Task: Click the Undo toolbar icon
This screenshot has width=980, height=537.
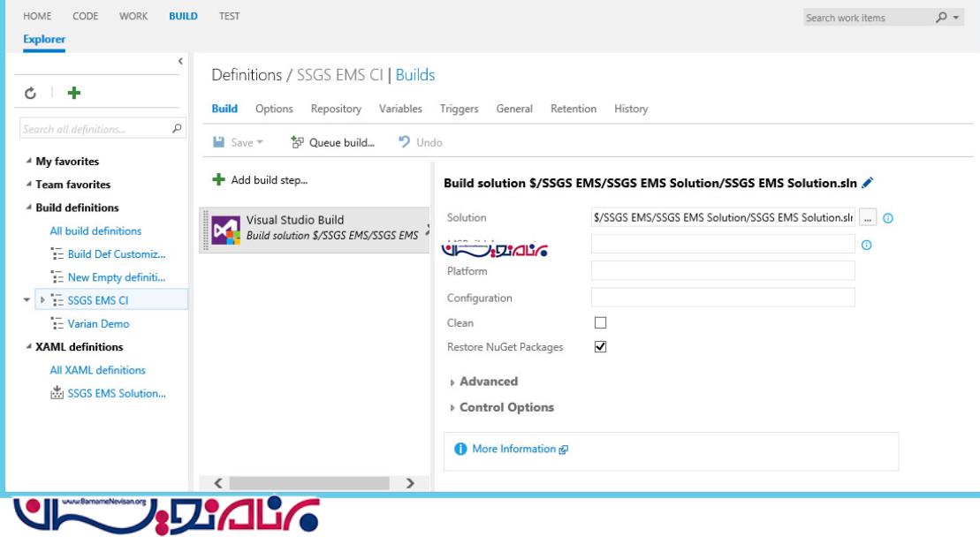Action: tap(405, 142)
